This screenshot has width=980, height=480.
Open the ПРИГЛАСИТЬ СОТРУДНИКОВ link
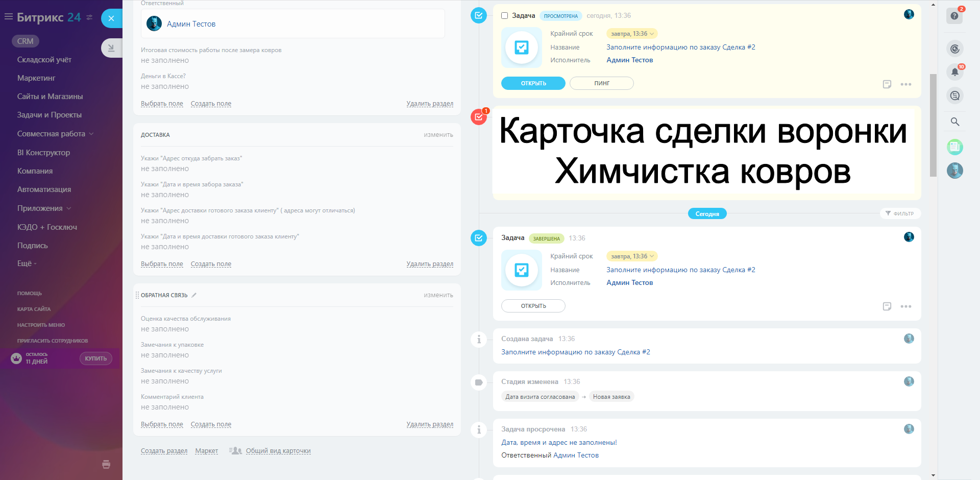coord(53,341)
